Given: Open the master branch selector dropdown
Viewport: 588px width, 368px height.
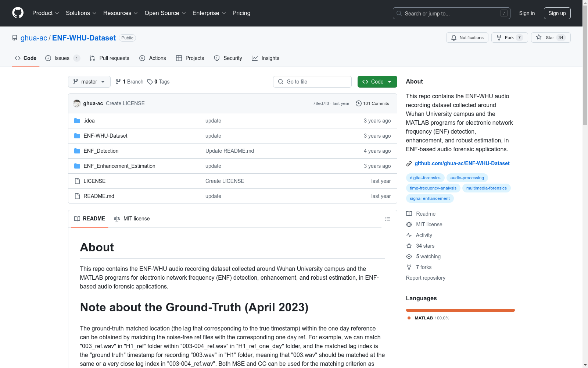Looking at the screenshot, I should click(x=89, y=82).
